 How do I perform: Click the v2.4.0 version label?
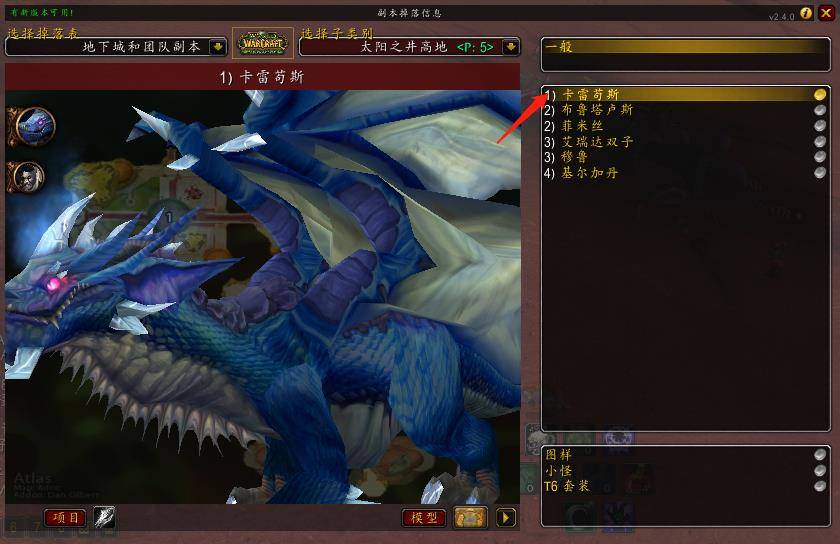(x=782, y=17)
